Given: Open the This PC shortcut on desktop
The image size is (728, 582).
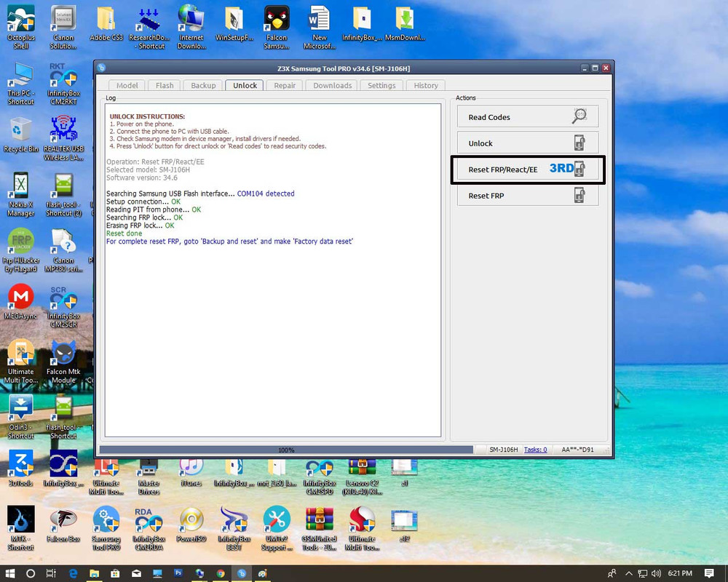Looking at the screenshot, I should (21, 84).
